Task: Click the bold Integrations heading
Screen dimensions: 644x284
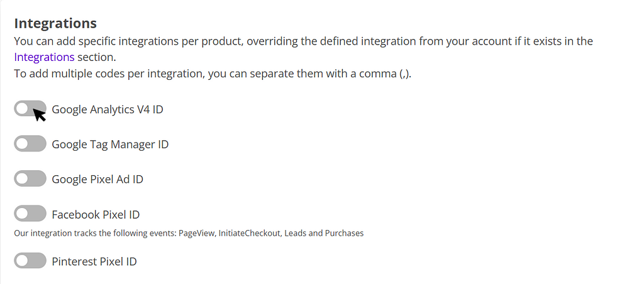Action: [55, 23]
